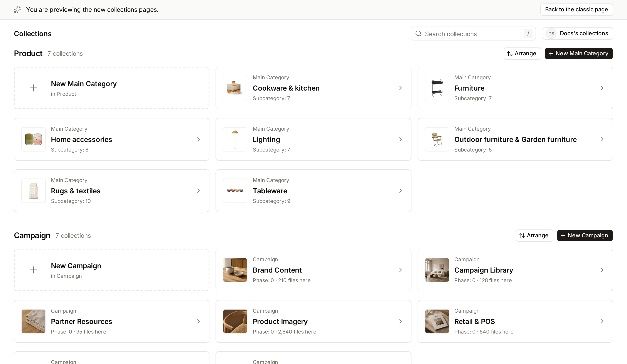Open the Outdoor furniture chair thumbnail
This screenshot has height=364, width=627.
click(x=437, y=139)
